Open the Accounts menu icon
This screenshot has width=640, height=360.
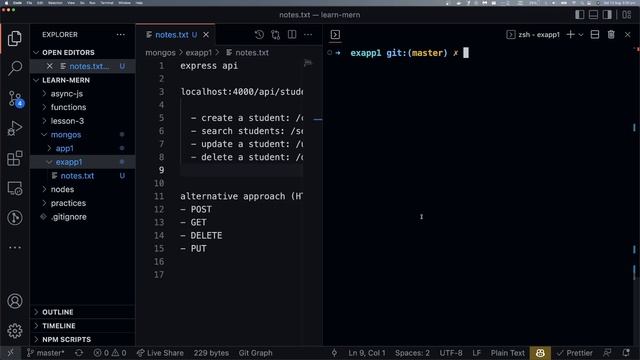[x=15, y=301]
